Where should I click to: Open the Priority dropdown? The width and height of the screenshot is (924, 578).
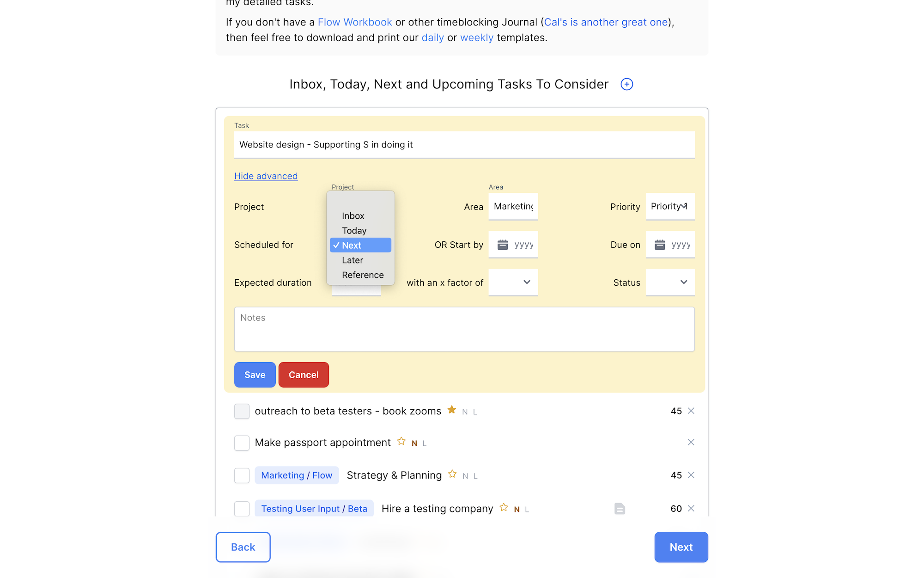click(x=670, y=206)
